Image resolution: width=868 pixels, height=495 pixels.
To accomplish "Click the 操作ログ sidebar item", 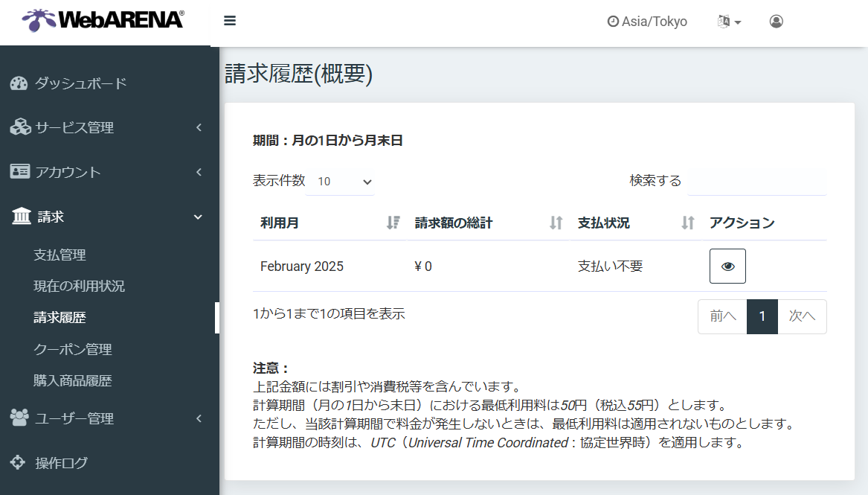I will click(x=61, y=463).
